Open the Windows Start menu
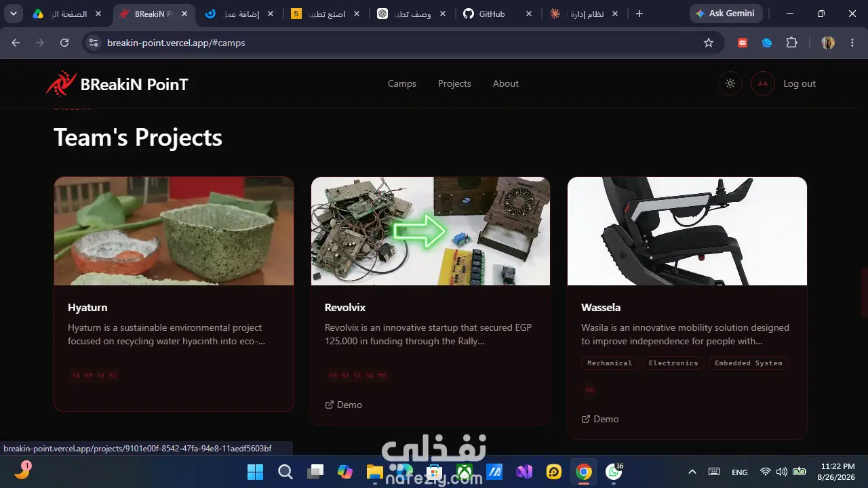 (256, 472)
